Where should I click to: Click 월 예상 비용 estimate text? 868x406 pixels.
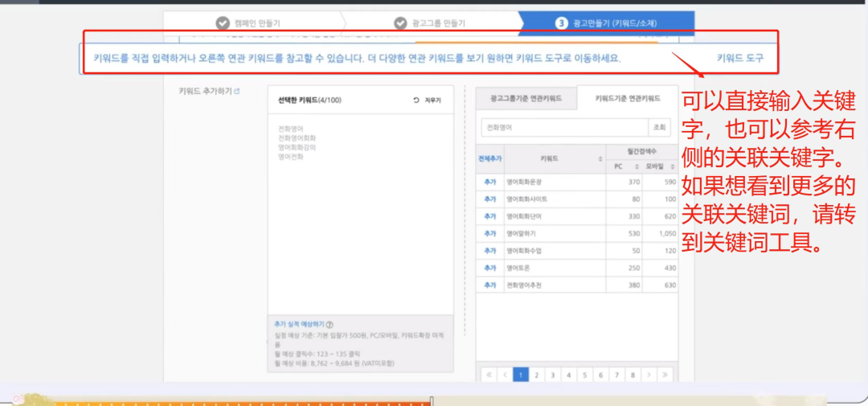[334, 363]
